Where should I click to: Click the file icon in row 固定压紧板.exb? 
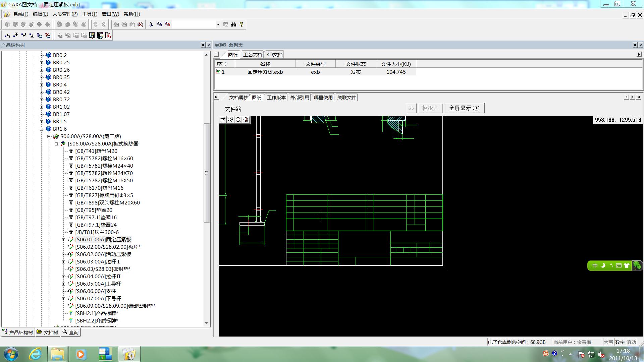tap(218, 71)
